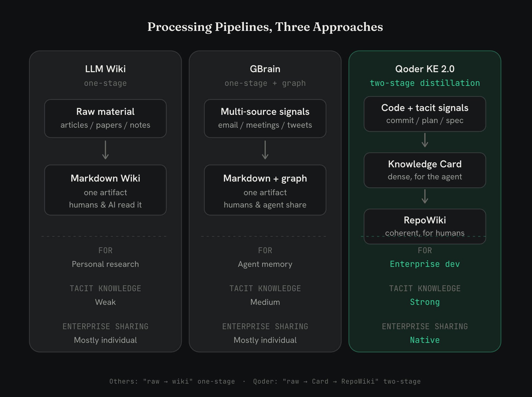The image size is (532, 397).
Task: Select the "Knowledge Card" box title
Action: point(425,164)
